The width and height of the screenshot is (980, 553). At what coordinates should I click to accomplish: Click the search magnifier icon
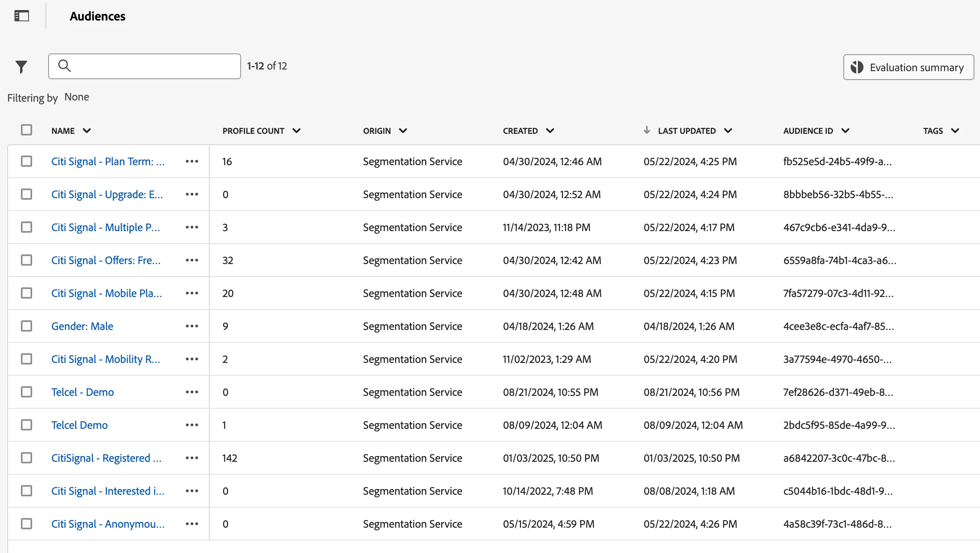[x=64, y=66]
